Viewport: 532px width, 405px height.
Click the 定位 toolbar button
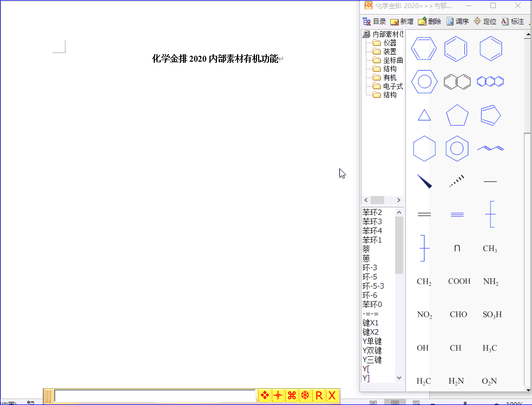pos(485,22)
